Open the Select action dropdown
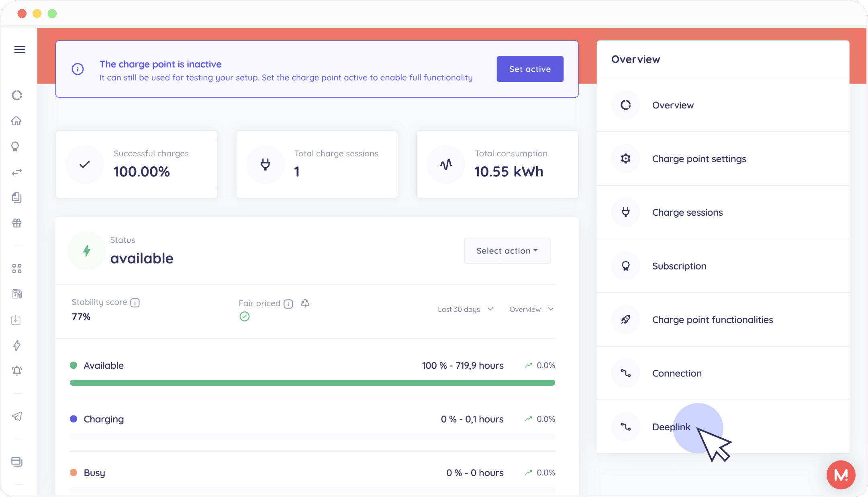This screenshot has width=868, height=497. (507, 251)
